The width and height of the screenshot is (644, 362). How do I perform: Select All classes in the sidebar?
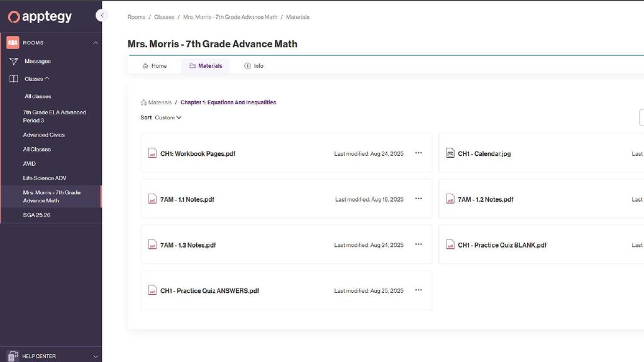click(38, 96)
